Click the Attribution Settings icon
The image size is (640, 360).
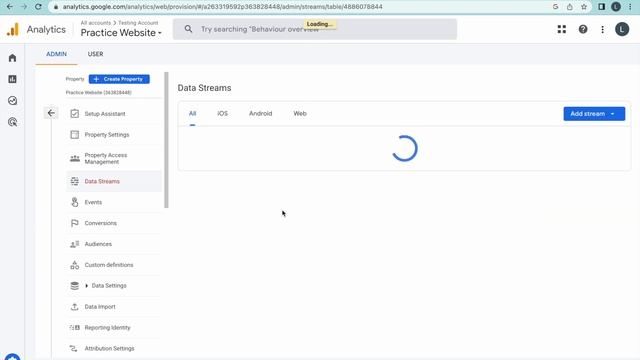click(x=74, y=348)
